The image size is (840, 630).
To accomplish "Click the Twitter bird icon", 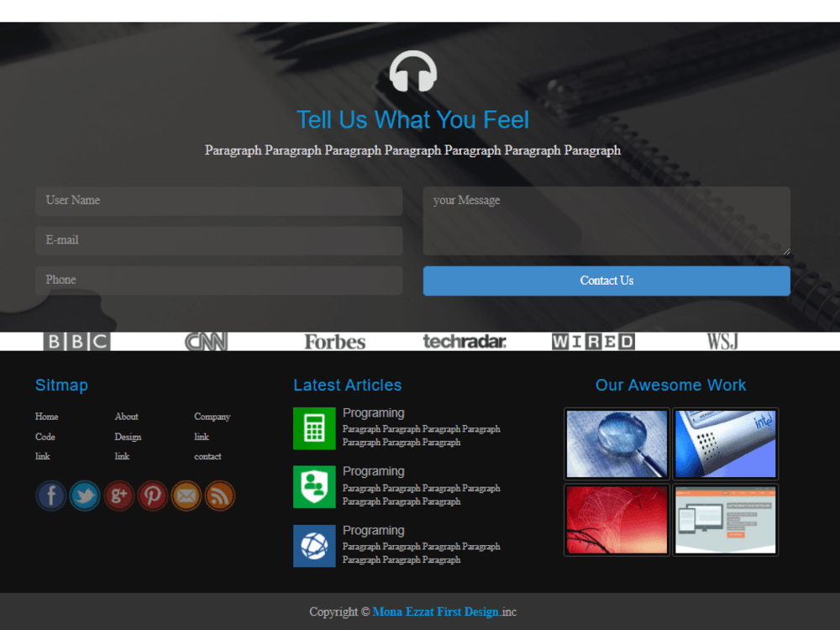I will pyautogui.click(x=85, y=496).
